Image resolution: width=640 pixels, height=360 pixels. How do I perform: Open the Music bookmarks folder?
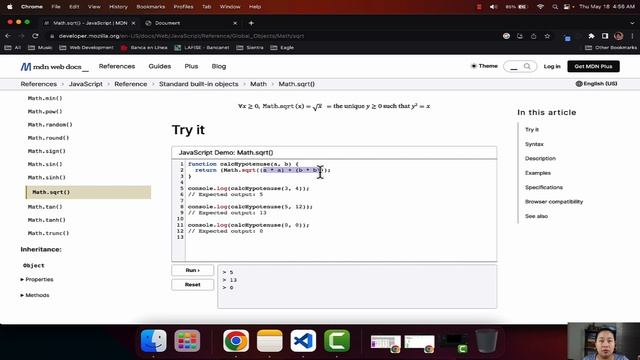click(x=40, y=48)
